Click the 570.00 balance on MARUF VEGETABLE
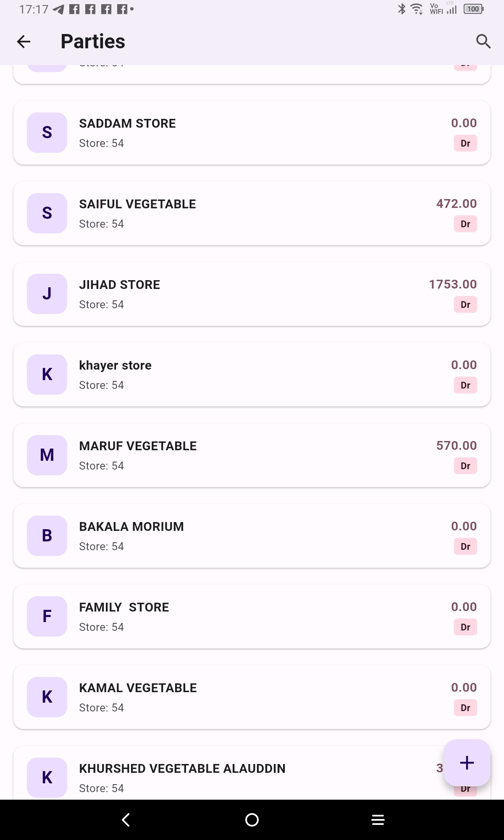This screenshot has width=504, height=840. click(x=457, y=446)
